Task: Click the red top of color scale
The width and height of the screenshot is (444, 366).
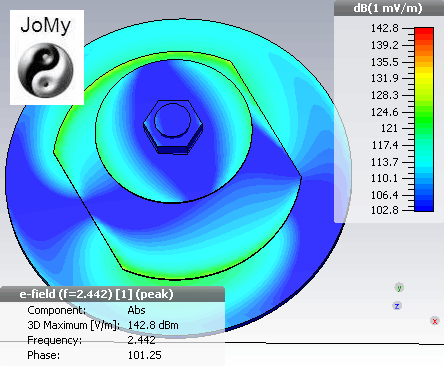Action: 424,32
